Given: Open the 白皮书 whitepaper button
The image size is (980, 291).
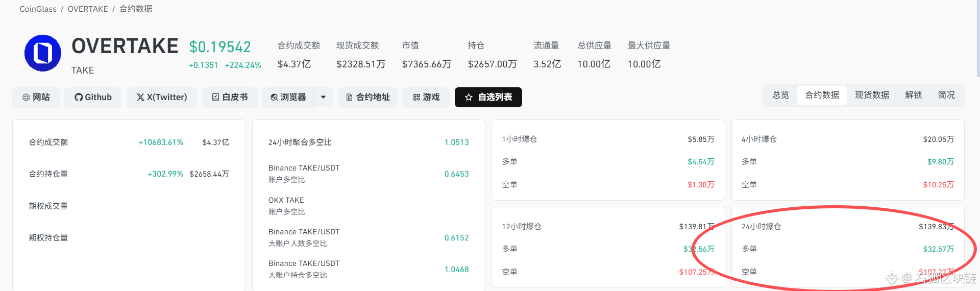Looking at the screenshot, I should 230,97.
